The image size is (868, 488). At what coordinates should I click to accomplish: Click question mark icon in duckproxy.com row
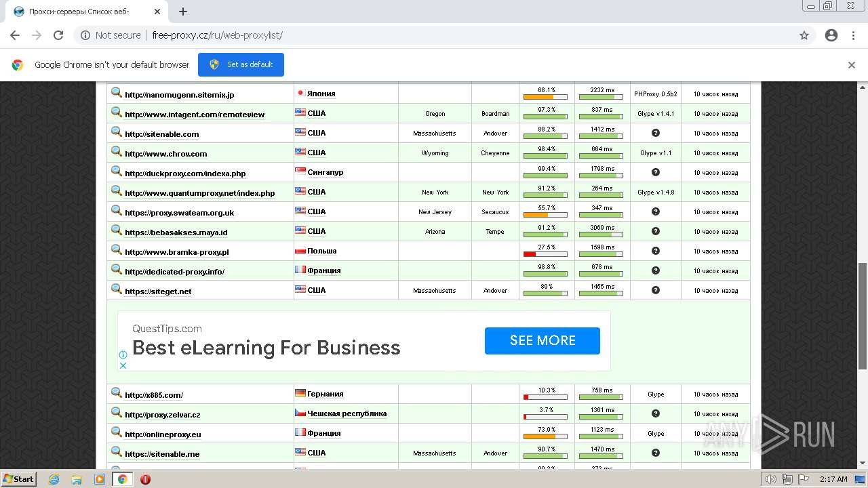click(656, 172)
